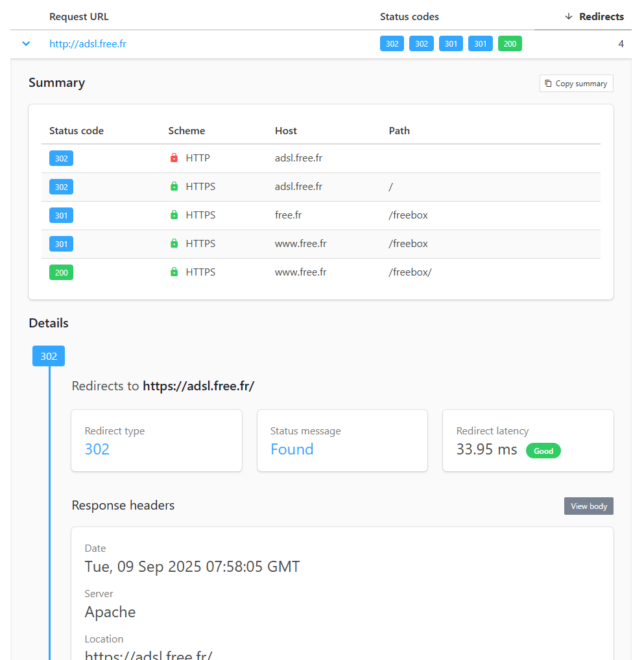Click the Apache server value
This screenshot has width=644, height=660.
point(110,612)
